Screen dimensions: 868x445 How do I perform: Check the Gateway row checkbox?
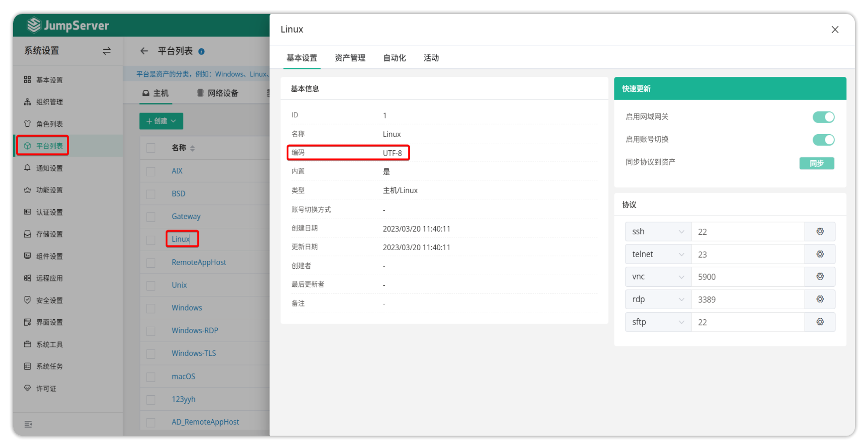[151, 217]
